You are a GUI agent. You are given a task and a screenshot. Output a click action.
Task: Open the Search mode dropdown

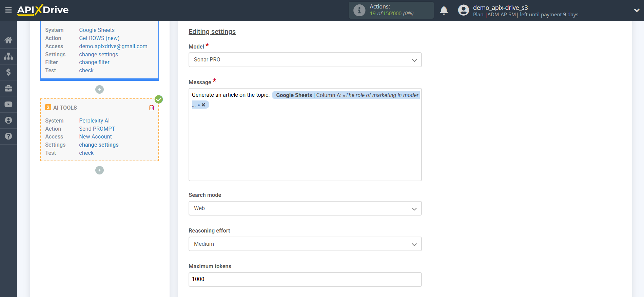(x=305, y=208)
